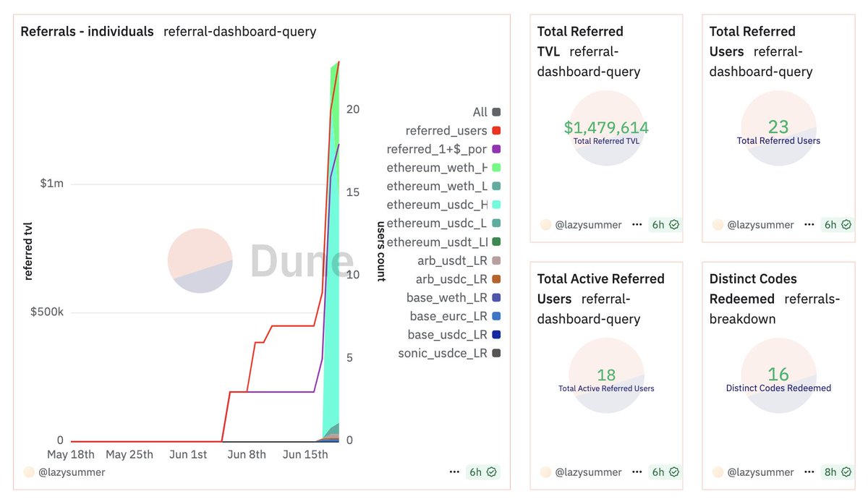868x499 pixels.
Task: Click the users count axis title
Action: point(381,251)
